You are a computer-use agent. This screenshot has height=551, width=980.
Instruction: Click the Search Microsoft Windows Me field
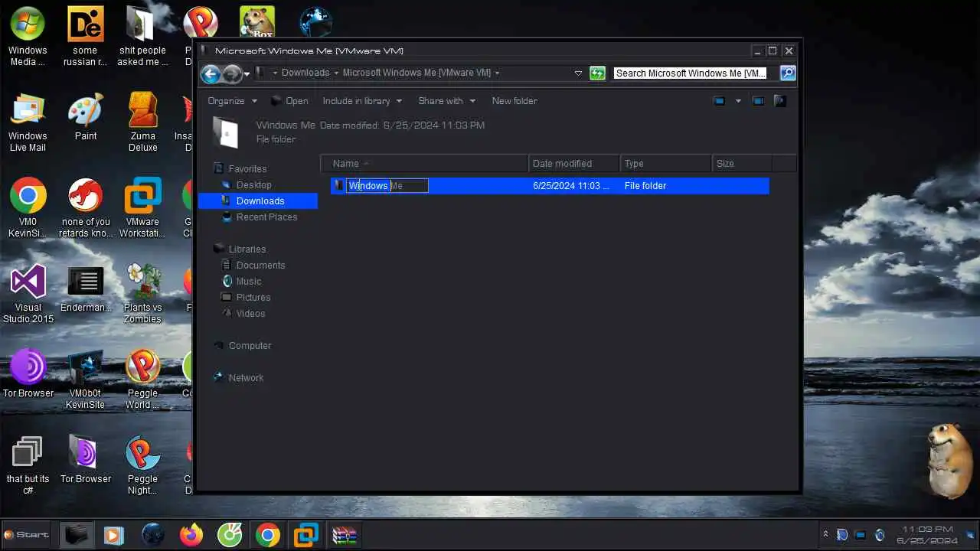[696, 73]
